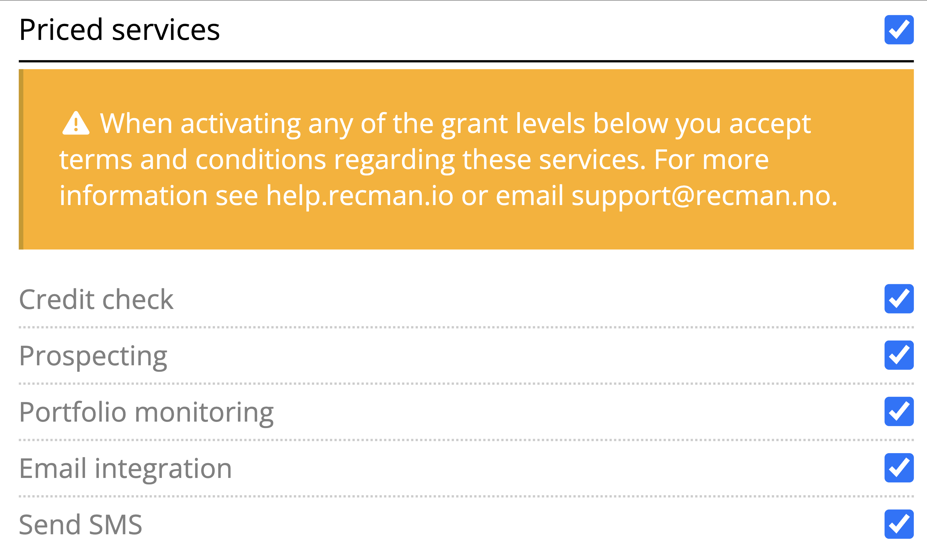
Task: Click the dark left edge of the orange banner
Action: click(21, 159)
